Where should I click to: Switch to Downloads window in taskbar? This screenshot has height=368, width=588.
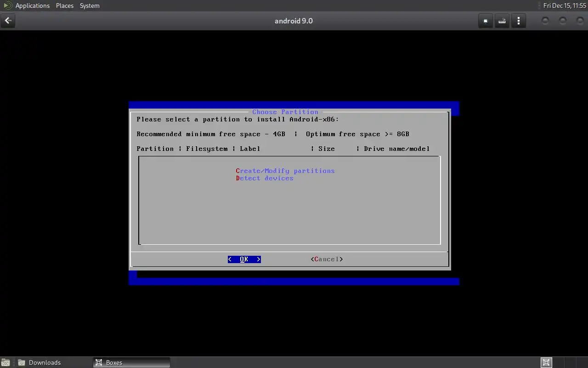click(x=54, y=362)
